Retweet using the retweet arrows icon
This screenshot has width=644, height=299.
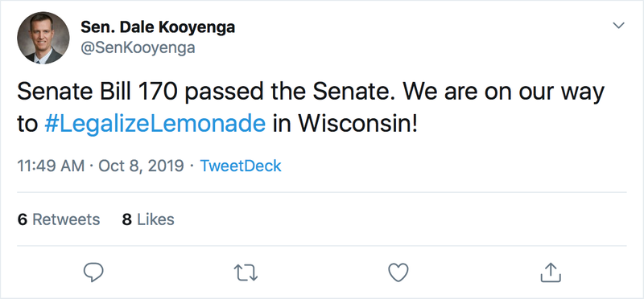246,272
